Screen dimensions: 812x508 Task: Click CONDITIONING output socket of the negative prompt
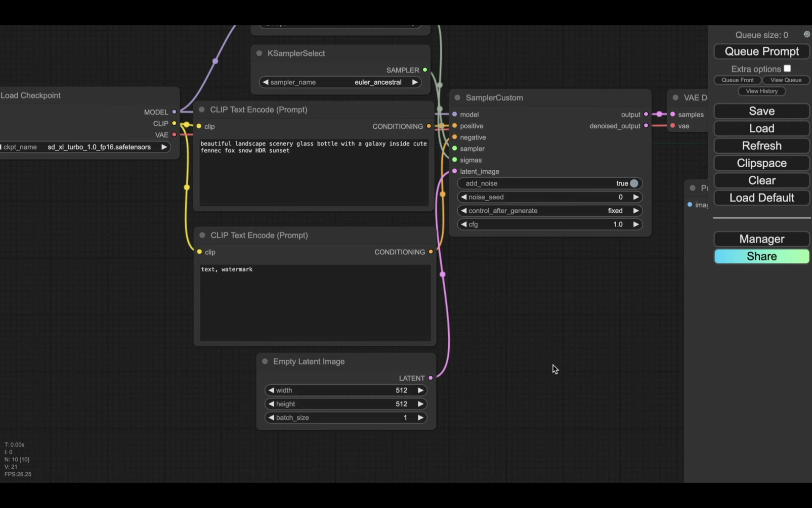431,252
